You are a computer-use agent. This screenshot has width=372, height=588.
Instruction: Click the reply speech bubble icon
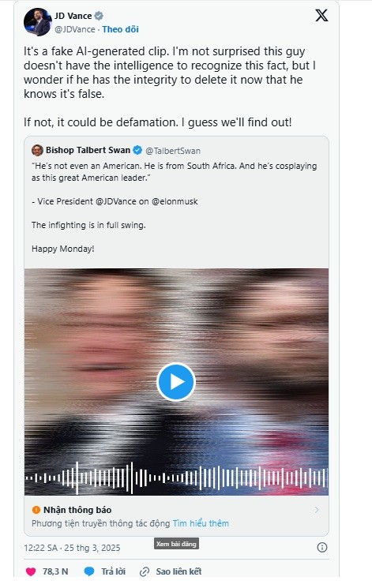point(89,571)
